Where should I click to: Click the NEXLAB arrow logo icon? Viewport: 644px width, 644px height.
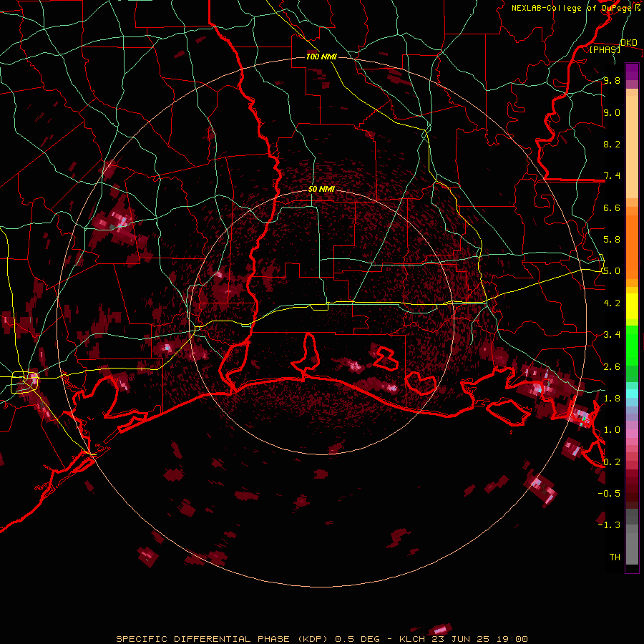(x=638, y=8)
